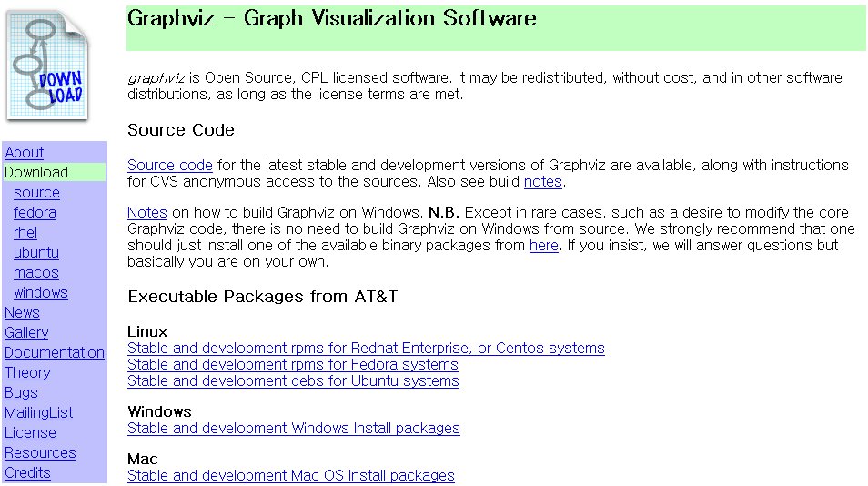The width and height of the screenshot is (868, 486).
Task: Open rpms for Redhat Enterprise or Centos link
Action: 366,349
